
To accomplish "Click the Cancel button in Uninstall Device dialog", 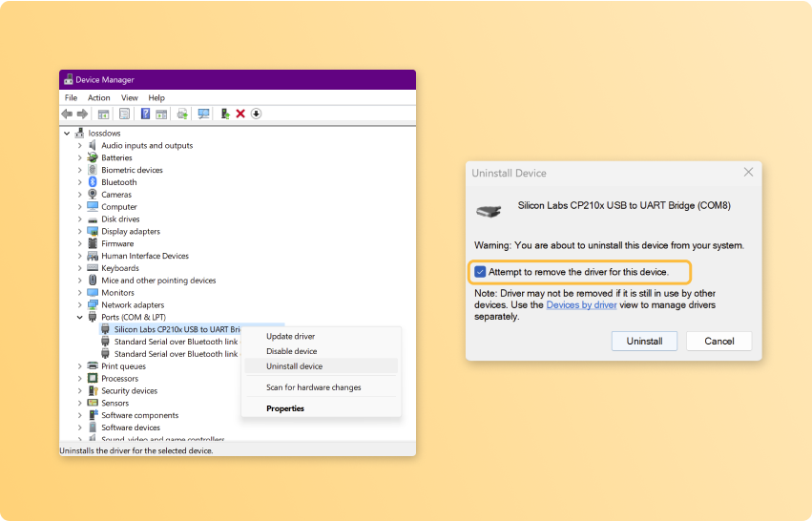I will point(718,342).
